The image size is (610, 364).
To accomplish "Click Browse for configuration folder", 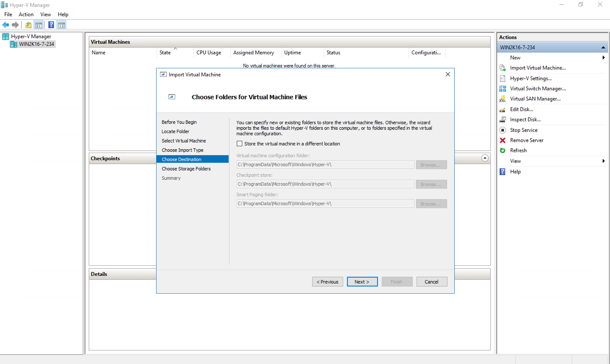I will tap(431, 165).
